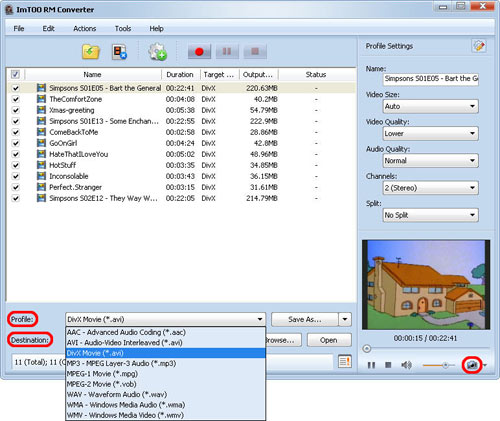Open the Split dropdown
Image resolution: width=500 pixels, height=421 pixels.
click(431, 215)
